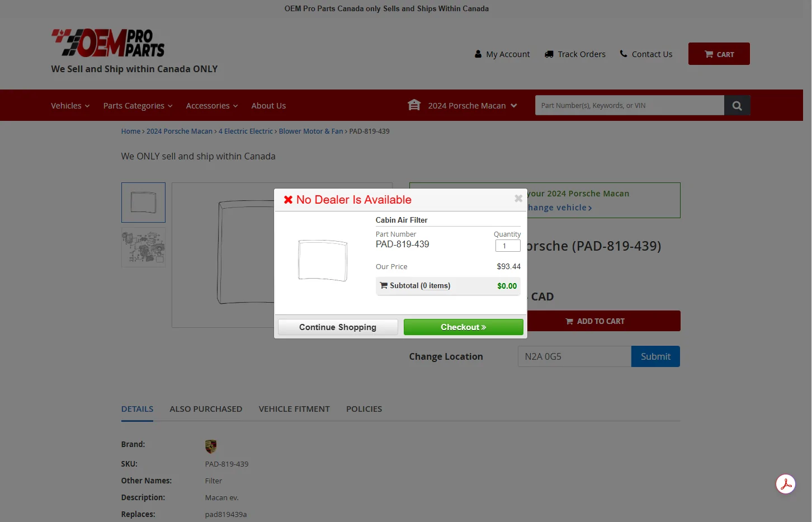812x522 pixels.
Task: Click the garage icon beside vehicle name
Action: (414, 105)
